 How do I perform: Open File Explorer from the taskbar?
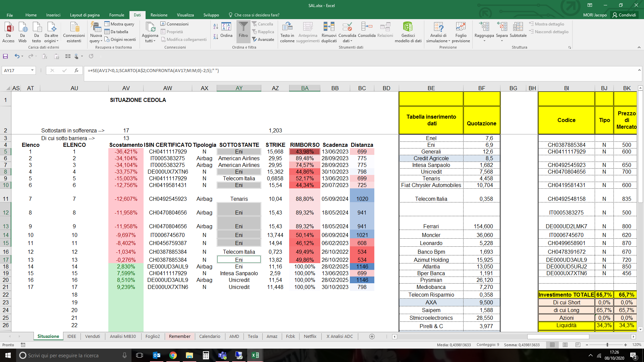190,355
